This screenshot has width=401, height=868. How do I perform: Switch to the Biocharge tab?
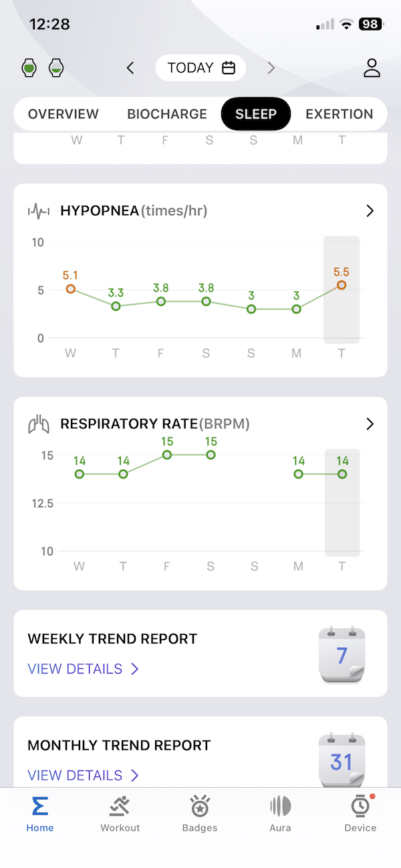(x=167, y=114)
